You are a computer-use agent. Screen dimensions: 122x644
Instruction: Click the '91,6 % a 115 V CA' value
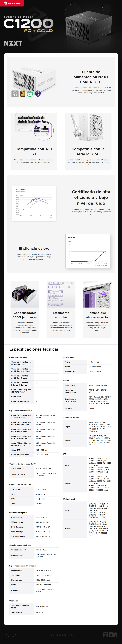point(43,532)
